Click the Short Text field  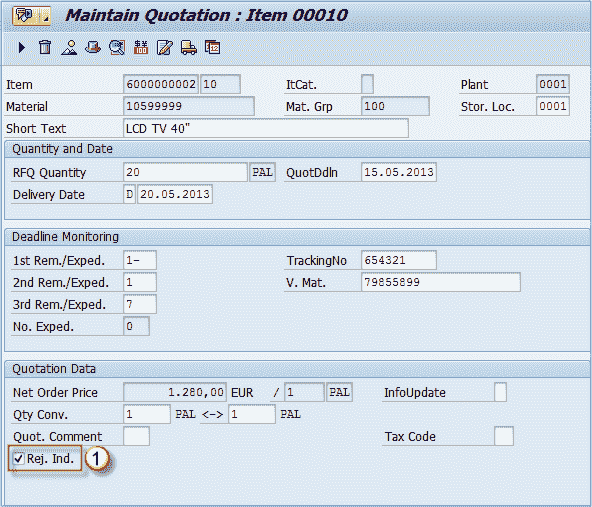266,128
